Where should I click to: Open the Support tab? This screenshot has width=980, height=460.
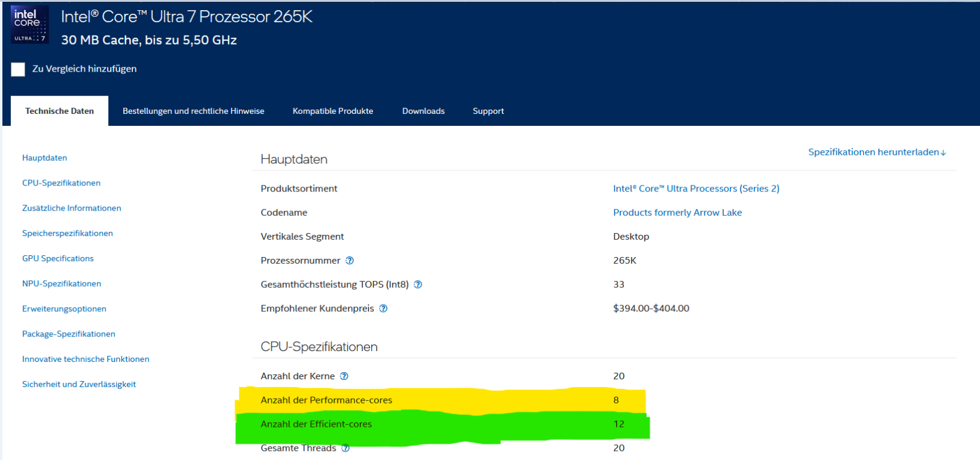pyautogui.click(x=488, y=111)
